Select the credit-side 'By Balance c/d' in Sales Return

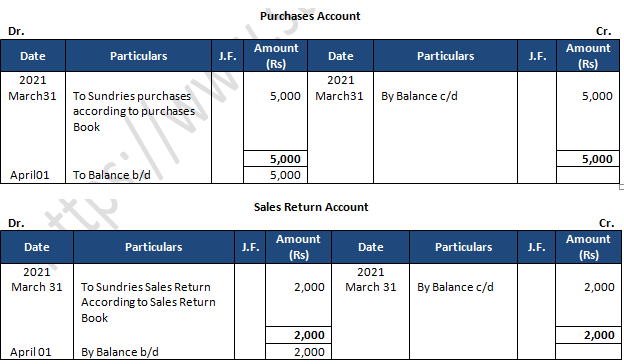pos(455,287)
